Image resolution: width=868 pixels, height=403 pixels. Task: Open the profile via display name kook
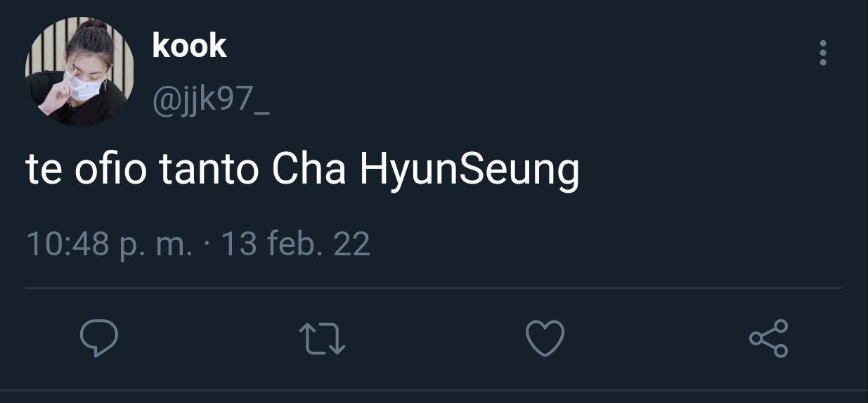click(x=189, y=46)
